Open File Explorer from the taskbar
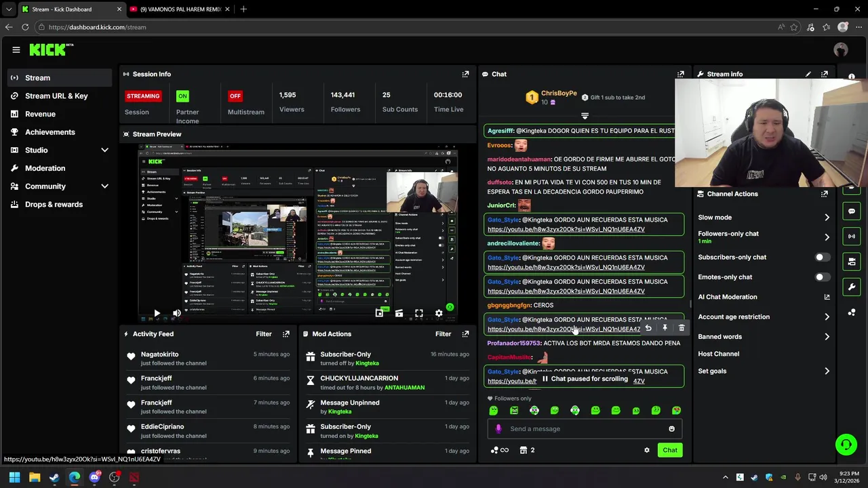The width and height of the screenshot is (868, 488). [x=35, y=478]
